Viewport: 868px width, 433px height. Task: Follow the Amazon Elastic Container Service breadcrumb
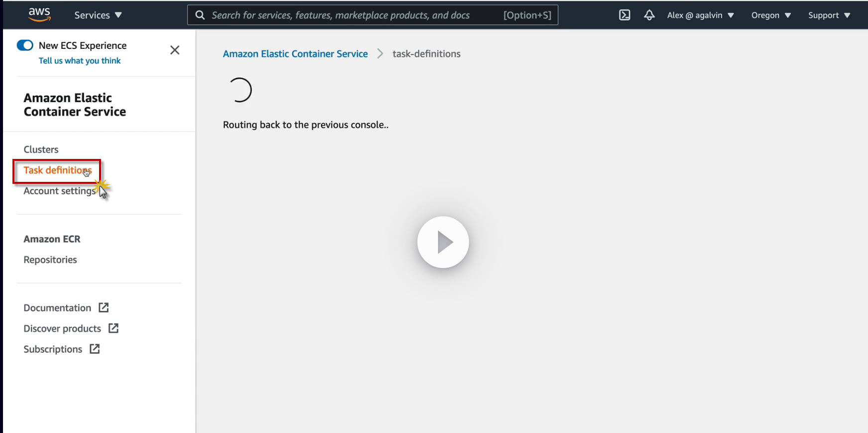[x=295, y=54]
